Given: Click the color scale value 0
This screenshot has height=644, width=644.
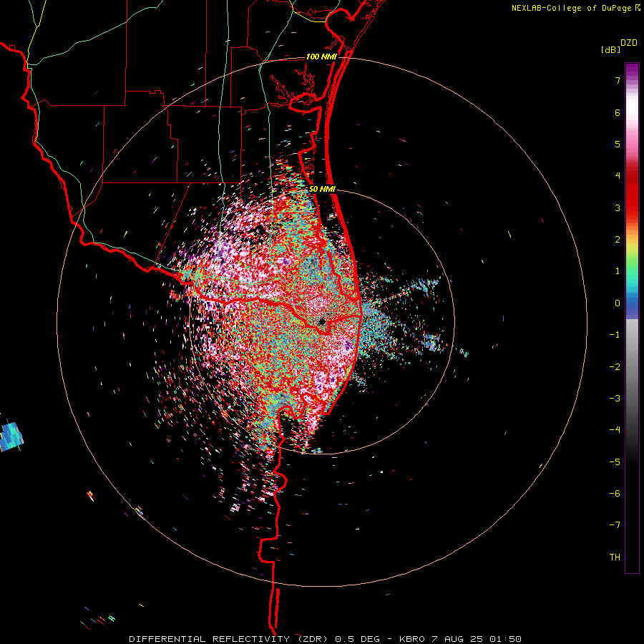Looking at the screenshot, I should 618,303.
